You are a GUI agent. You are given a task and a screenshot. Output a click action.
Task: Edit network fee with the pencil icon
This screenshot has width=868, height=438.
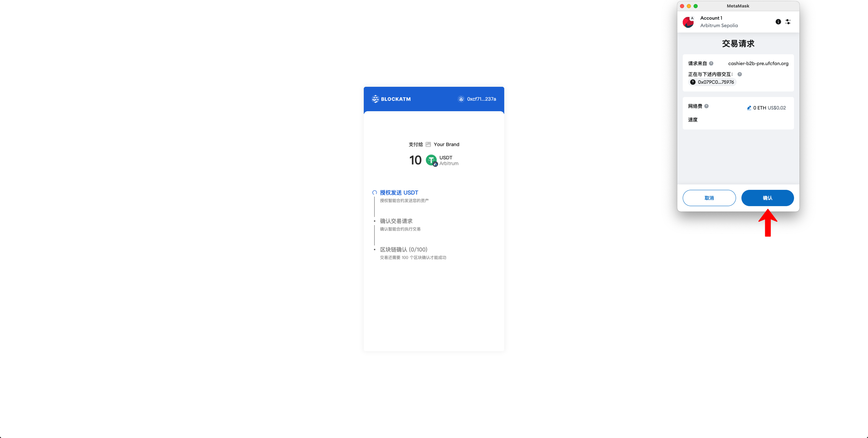pos(749,108)
